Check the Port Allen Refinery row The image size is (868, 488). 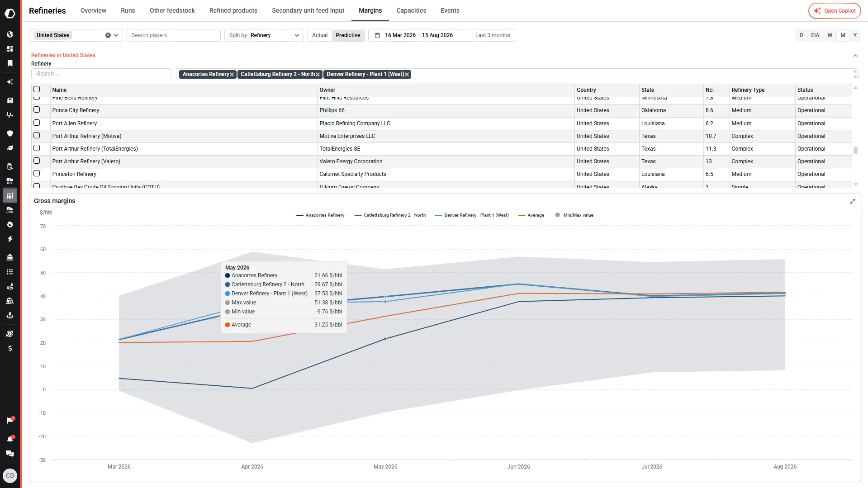[x=37, y=123]
